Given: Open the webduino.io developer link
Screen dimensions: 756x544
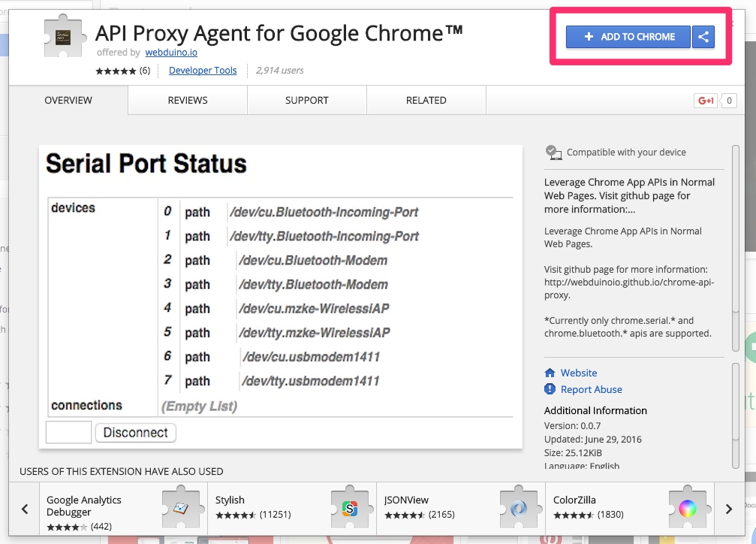Looking at the screenshot, I should pyautogui.click(x=171, y=52).
